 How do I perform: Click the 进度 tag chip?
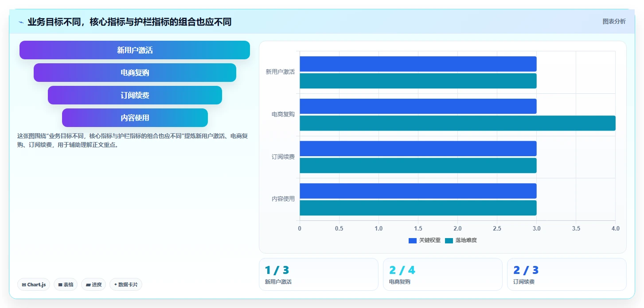point(94,285)
